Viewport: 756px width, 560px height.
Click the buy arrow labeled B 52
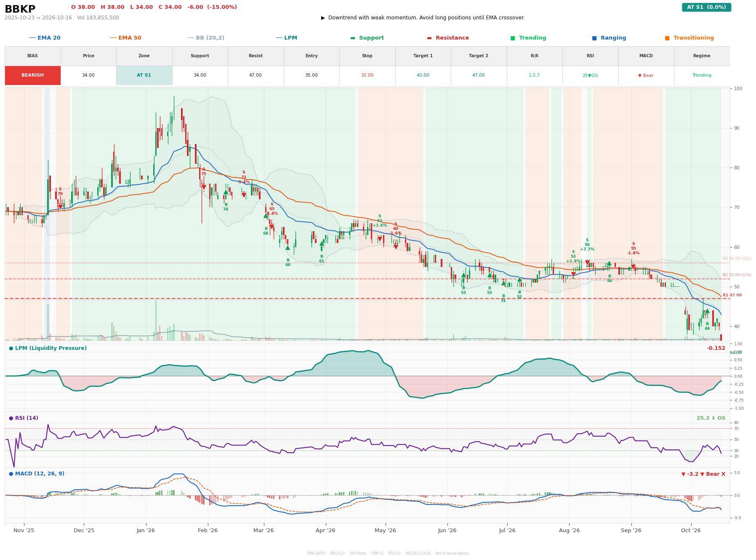pos(519,279)
